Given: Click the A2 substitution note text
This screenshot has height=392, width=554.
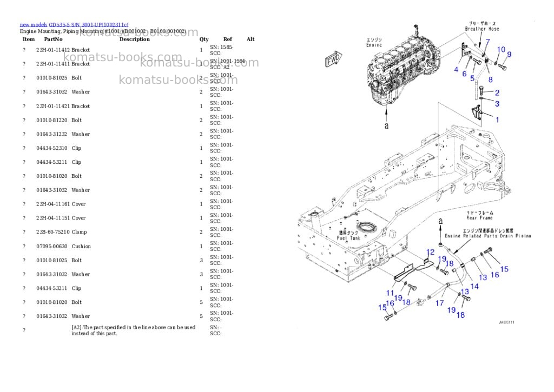Looking at the screenshot, I should 133,330.
